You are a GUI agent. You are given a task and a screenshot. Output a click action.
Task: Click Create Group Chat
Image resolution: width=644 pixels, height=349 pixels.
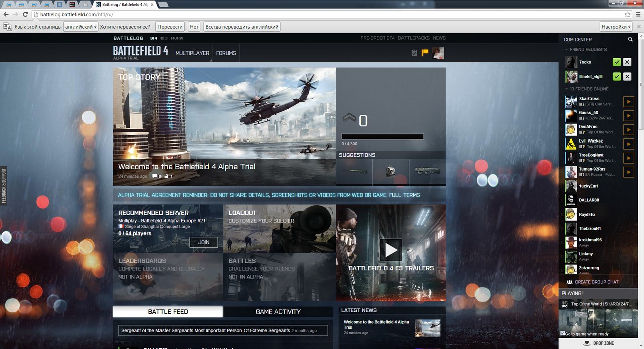(597, 282)
